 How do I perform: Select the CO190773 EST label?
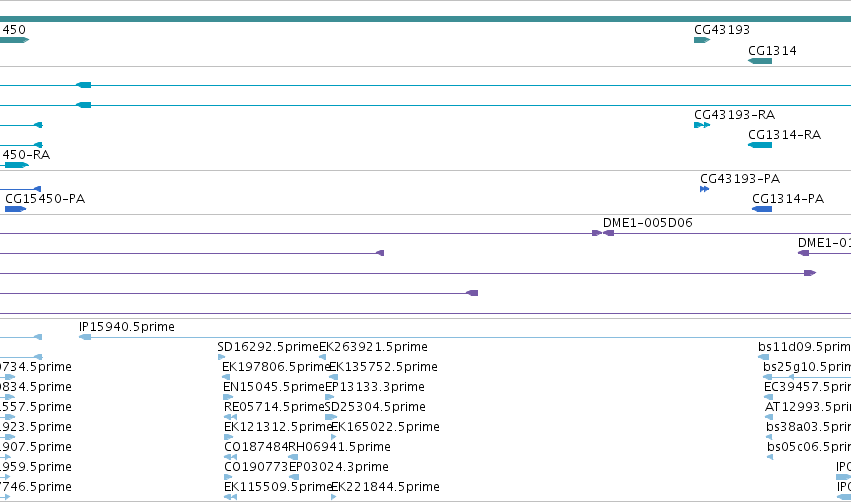point(256,468)
